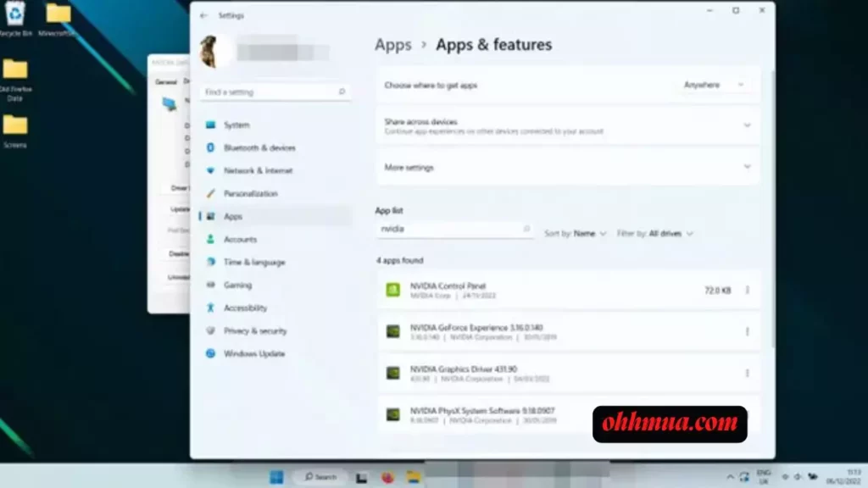Go back using the Settings back arrow
Screen dimensions: 868x488
[x=203, y=15]
